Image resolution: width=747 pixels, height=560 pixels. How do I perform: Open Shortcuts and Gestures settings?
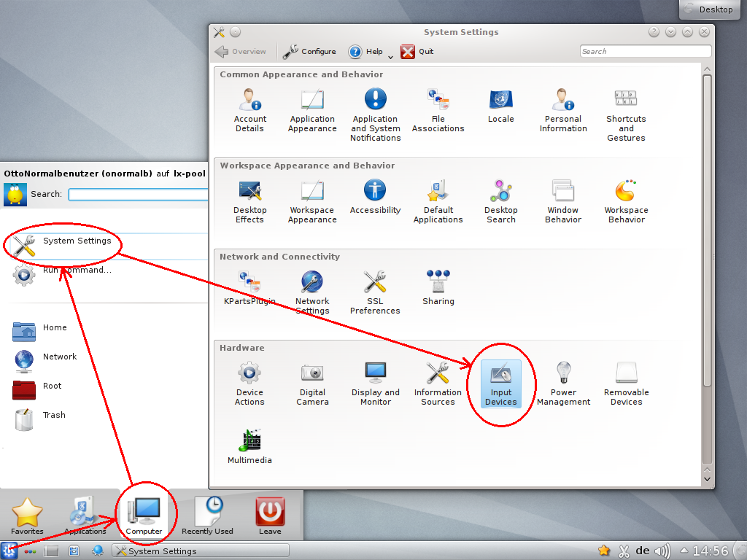[626, 114]
